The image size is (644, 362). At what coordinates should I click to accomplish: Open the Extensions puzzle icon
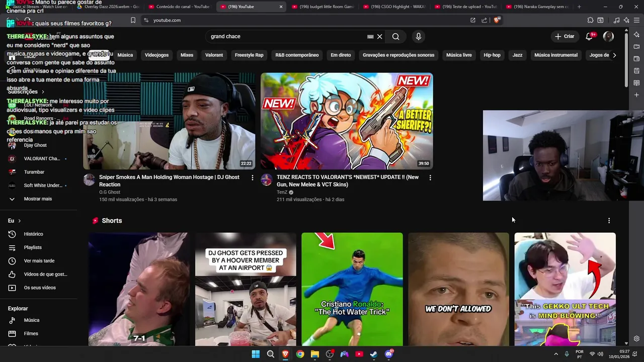(590, 20)
